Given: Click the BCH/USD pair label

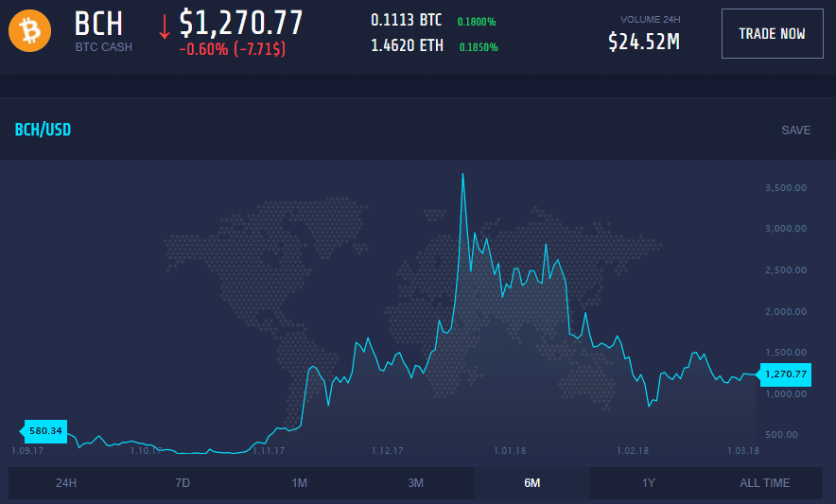Looking at the screenshot, I should coord(43,130).
